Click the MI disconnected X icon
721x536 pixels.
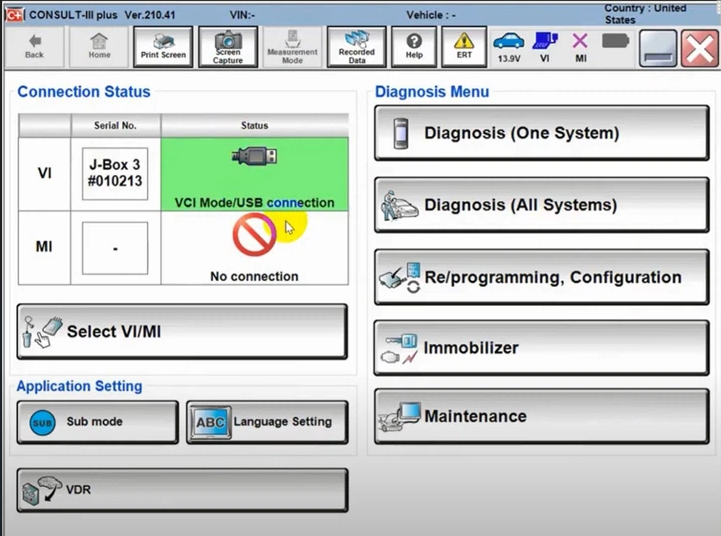coord(580,47)
